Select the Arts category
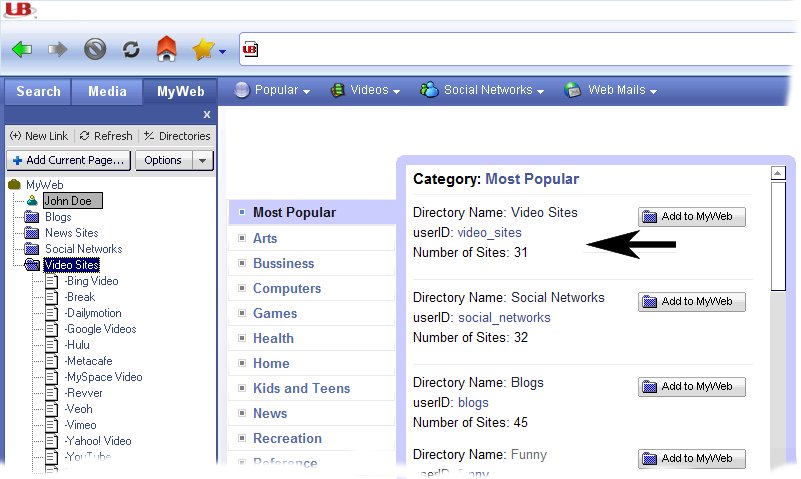 (x=312, y=238)
